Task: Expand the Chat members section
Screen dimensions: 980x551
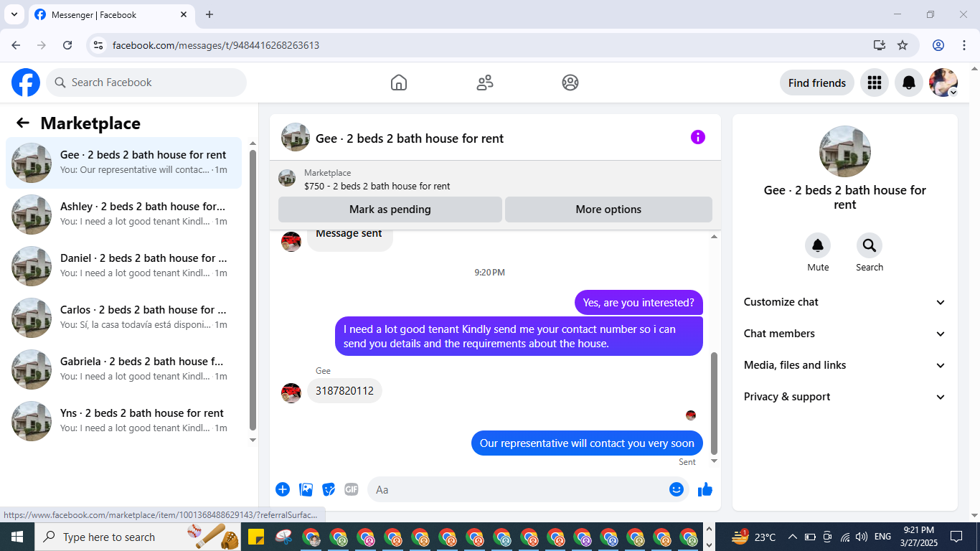Action: (x=845, y=334)
